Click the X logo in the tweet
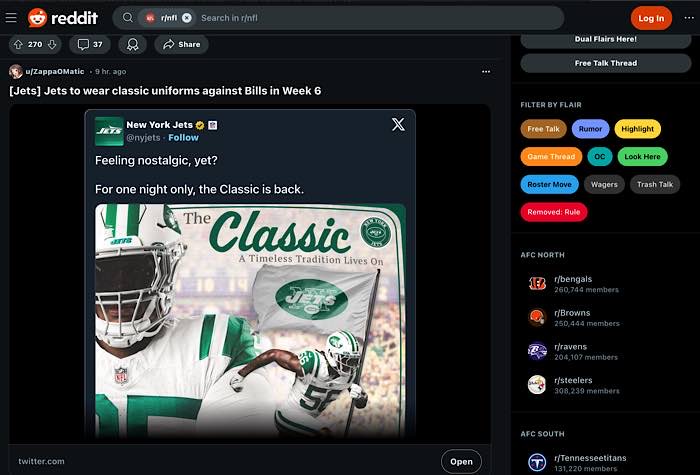 coord(398,125)
